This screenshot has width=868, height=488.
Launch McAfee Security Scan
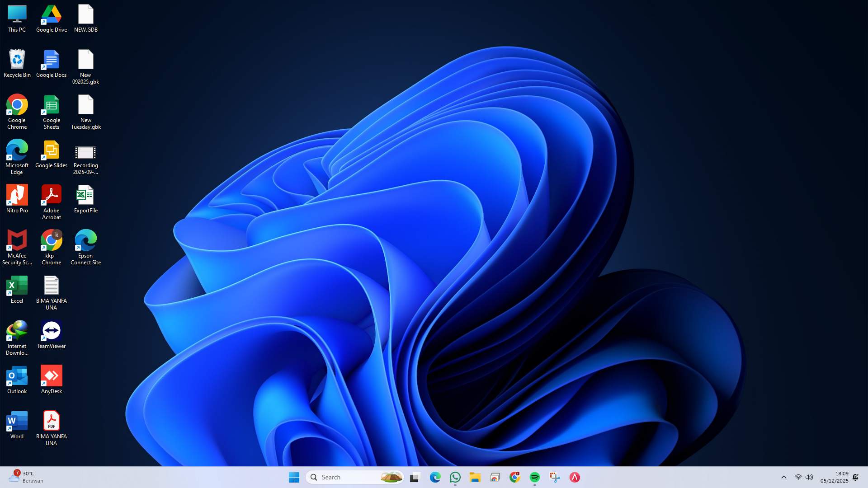coord(17,240)
